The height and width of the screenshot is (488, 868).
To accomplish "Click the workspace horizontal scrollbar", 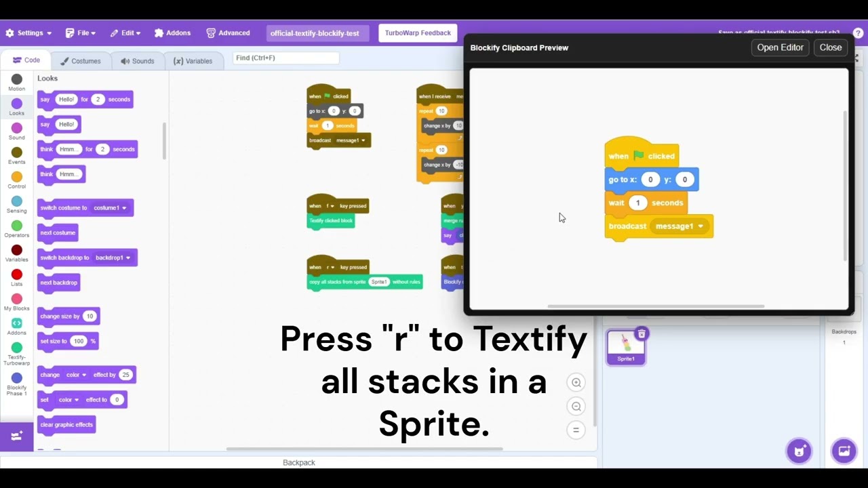I will click(365, 449).
